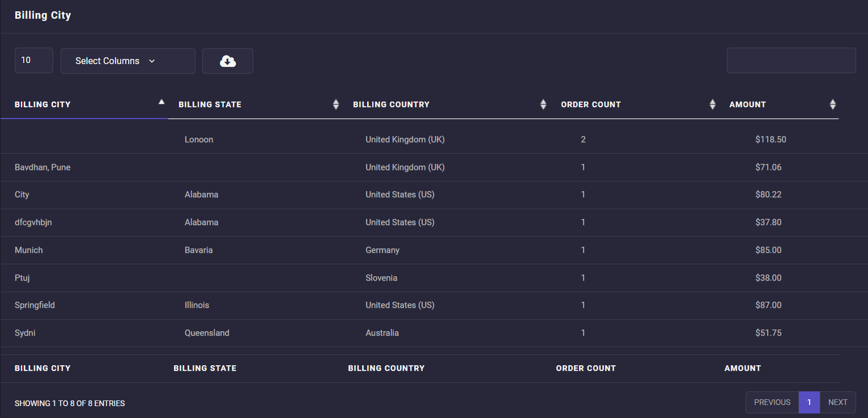Sort by Billing City ascending arrow

(161, 102)
